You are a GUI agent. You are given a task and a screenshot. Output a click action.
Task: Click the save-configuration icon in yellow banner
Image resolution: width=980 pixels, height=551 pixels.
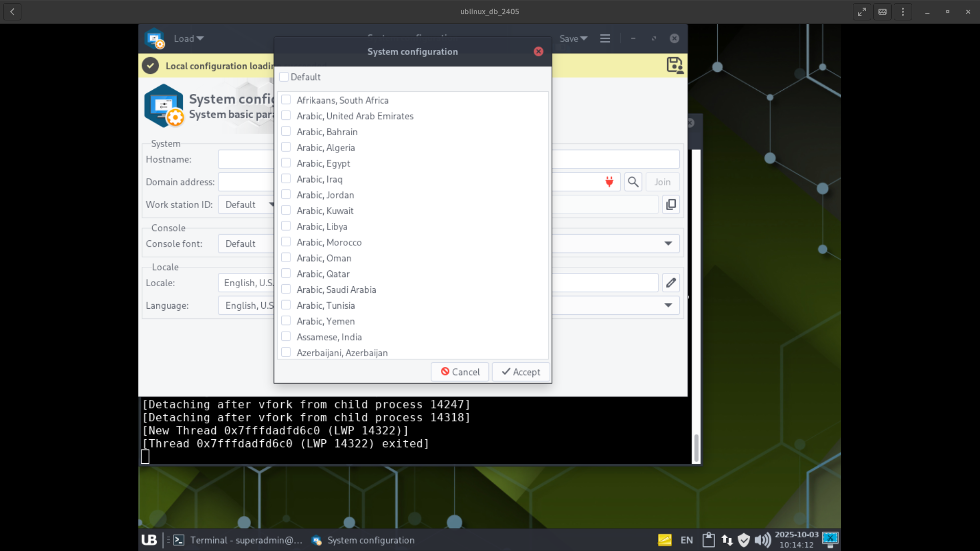(x=675, y=65)
